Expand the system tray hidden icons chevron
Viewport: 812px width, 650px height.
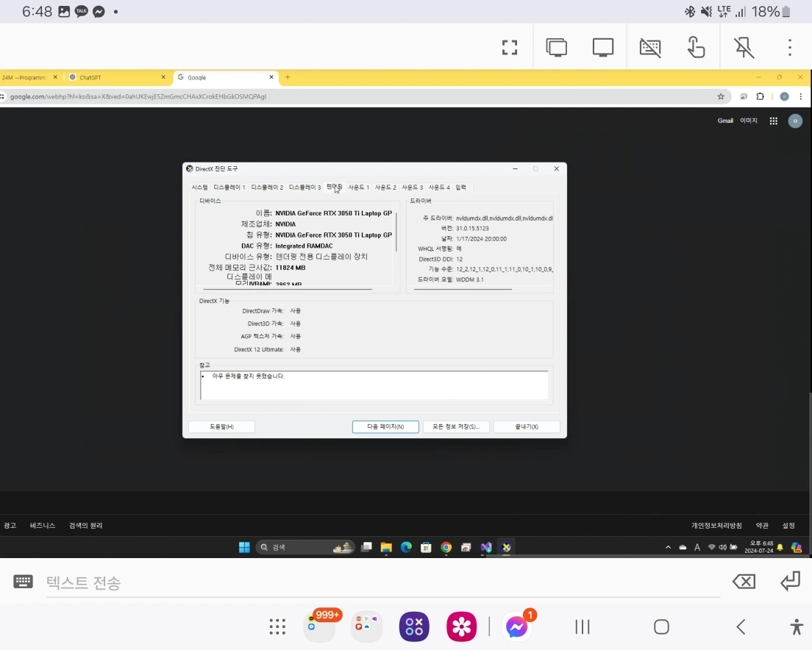668,547
